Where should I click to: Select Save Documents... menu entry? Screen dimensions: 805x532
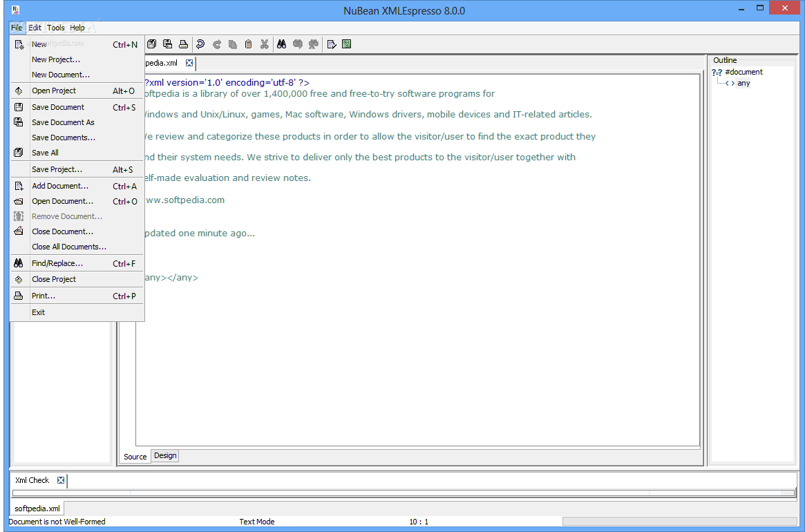pyautogui.click(x=77, y=137)
